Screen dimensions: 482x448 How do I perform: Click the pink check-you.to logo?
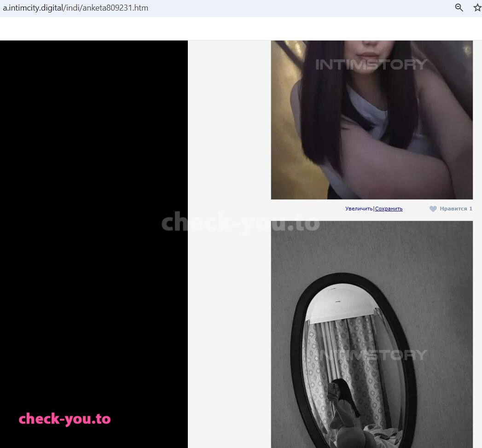tap(64, 419)
